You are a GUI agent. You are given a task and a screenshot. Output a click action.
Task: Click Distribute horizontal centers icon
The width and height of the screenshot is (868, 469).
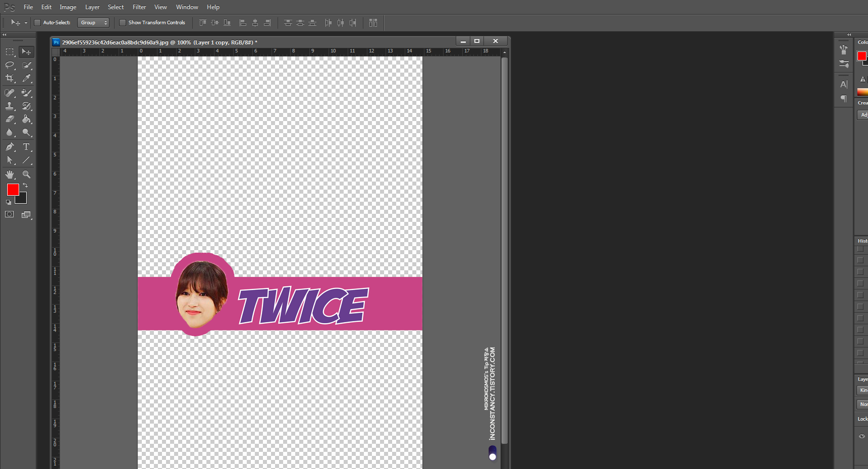tap(341, 23)
